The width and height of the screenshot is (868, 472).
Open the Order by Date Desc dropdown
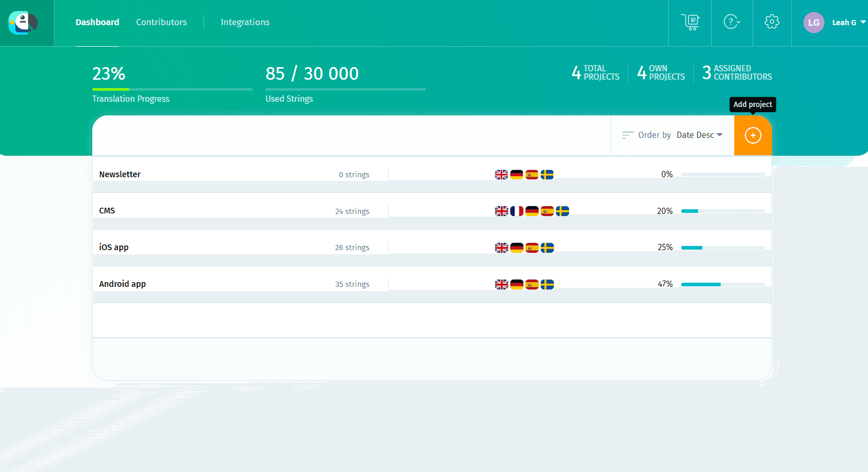pos(699,135)
